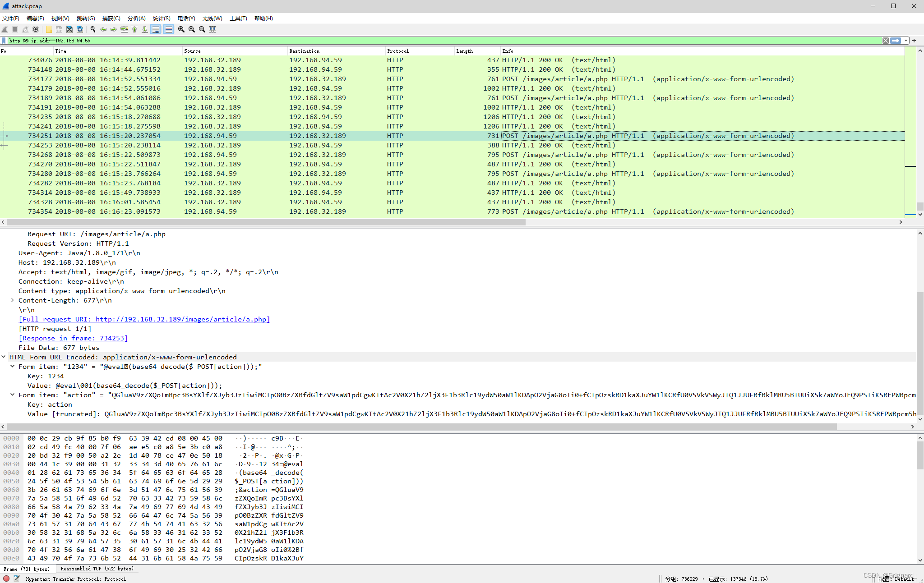Toggle auto-scroll during live capture
The image size is (924, 583).
click(156, 29)
